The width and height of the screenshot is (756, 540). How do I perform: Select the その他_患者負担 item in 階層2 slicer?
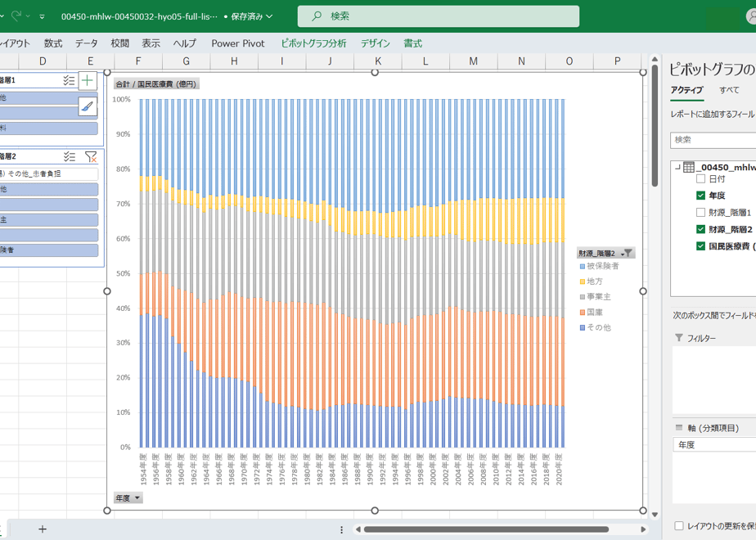click(x=49, y=173)
